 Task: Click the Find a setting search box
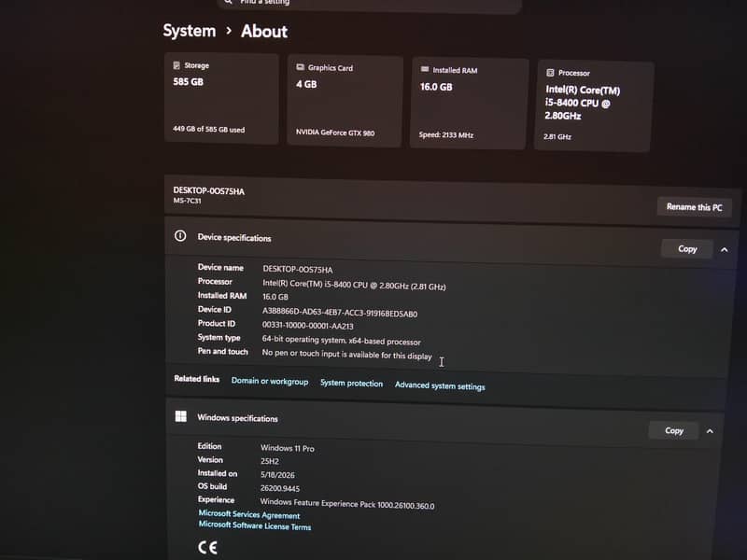pos(369,4)
